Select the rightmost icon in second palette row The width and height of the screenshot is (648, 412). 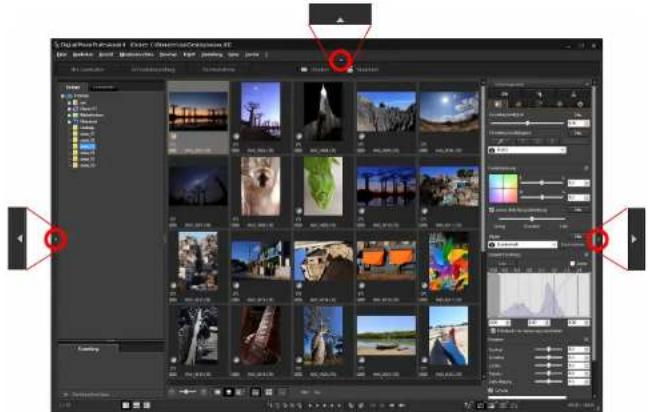(x=580, y=104)
